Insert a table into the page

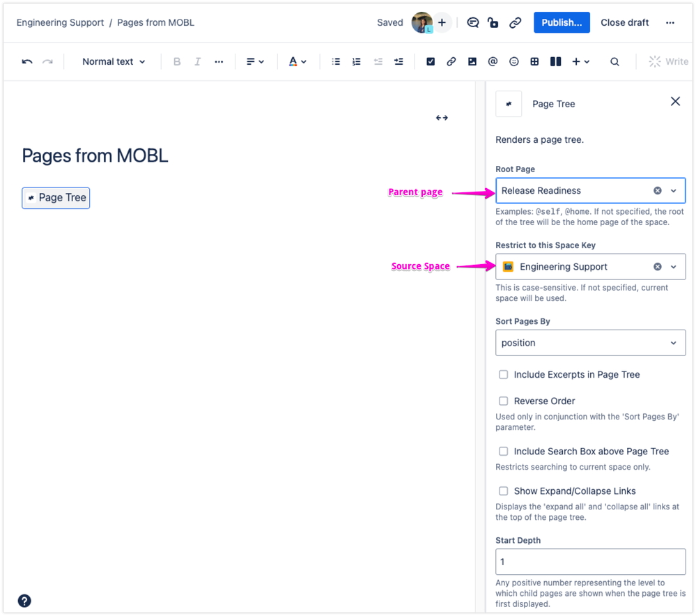tap(534, 61)
